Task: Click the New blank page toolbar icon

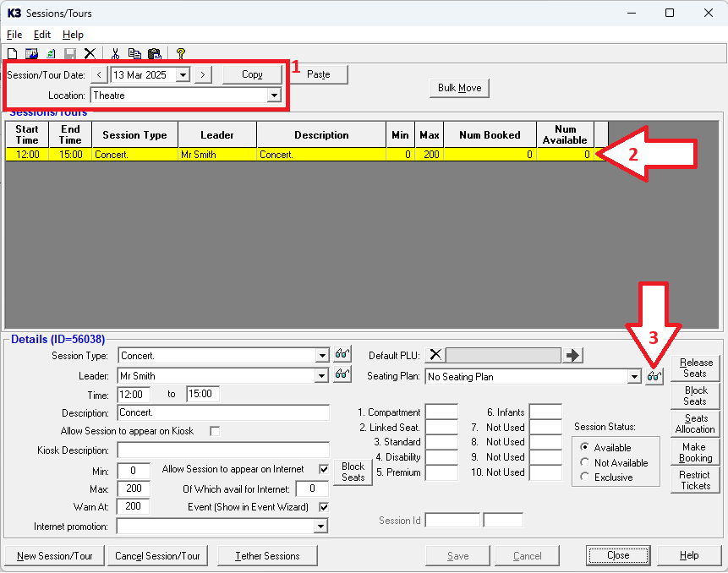Action: click(13, 54)
